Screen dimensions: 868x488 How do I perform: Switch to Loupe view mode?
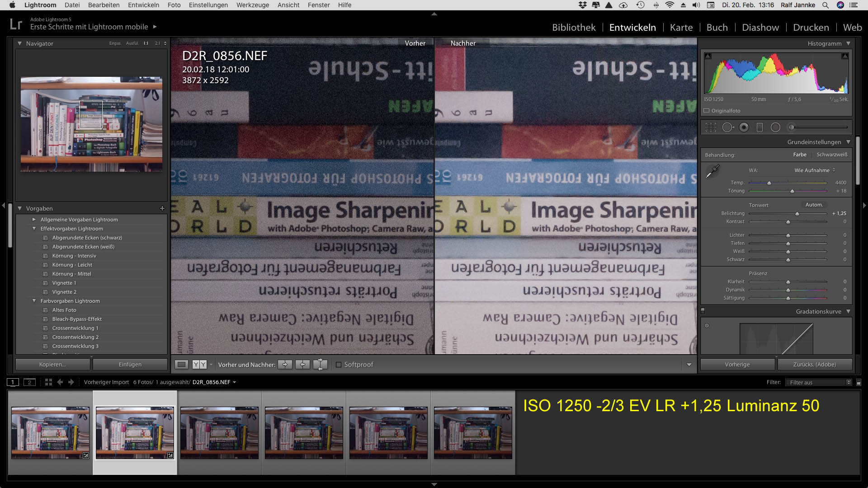(181, 365)
